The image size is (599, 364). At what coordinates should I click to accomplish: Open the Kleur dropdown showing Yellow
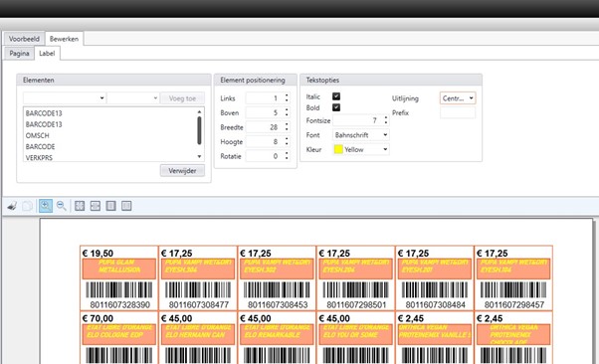[x=361, y=149]
